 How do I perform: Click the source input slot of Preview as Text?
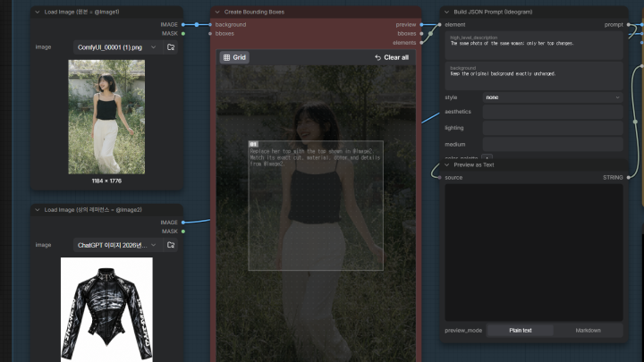(x=439, y=178)
